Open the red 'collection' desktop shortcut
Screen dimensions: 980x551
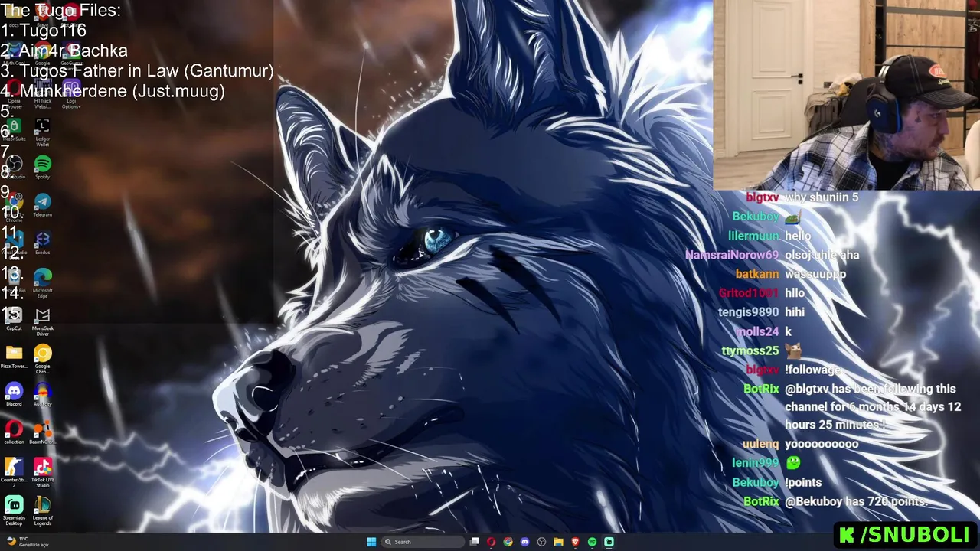(14, 433)
